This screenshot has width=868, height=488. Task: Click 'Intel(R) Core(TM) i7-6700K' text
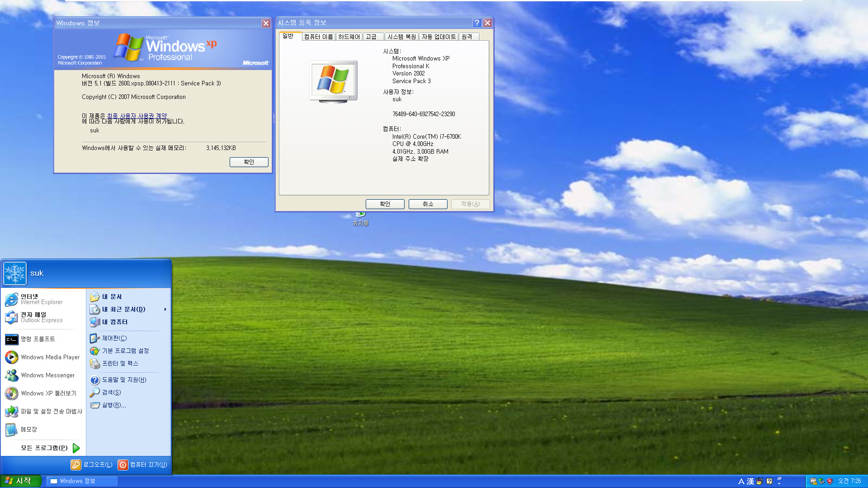[x=427, y=136]
